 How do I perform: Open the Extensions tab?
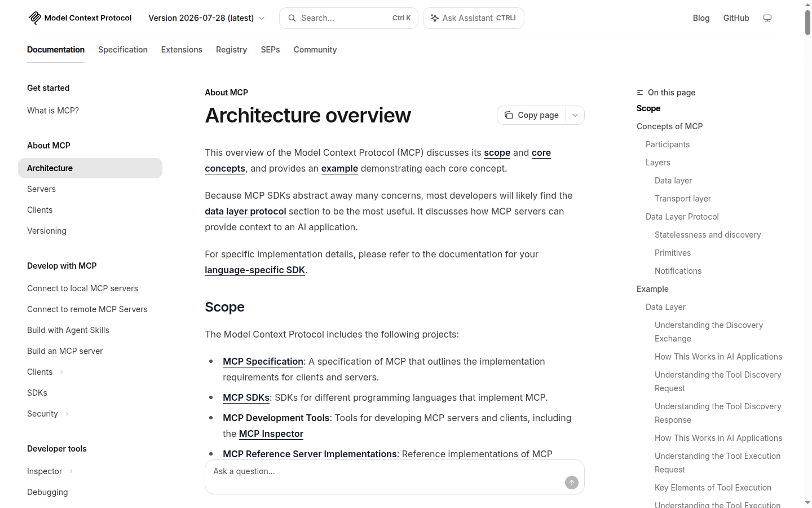(x=182, y=50)
